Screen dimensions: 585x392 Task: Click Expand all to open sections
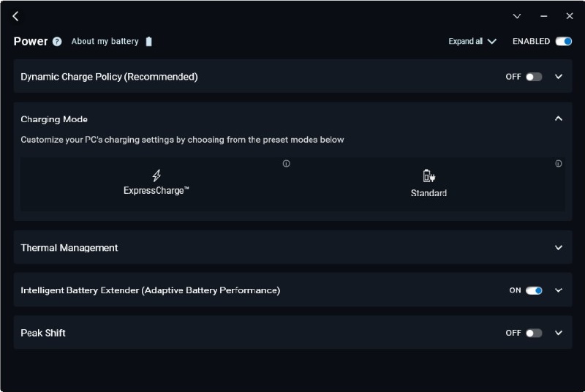coord(472,42)
